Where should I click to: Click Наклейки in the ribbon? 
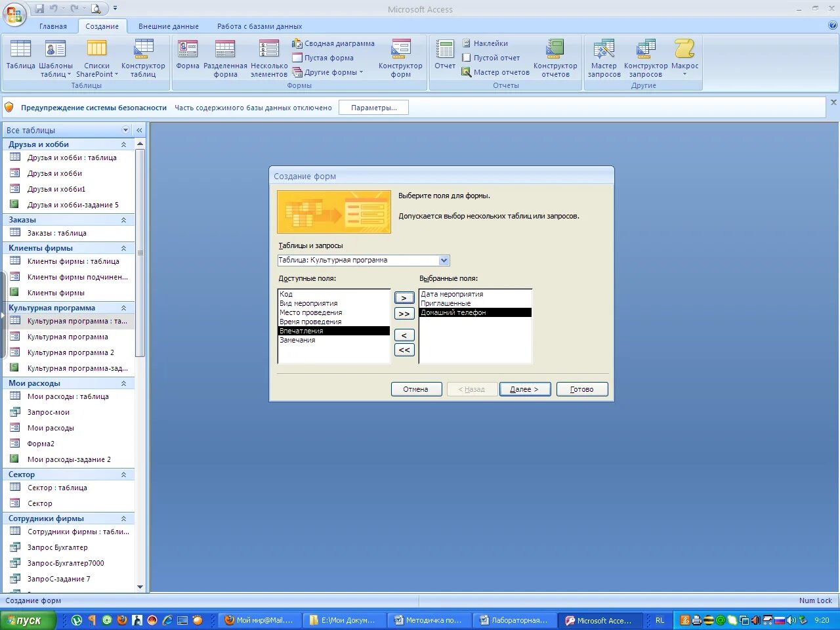tap(485, 43)
